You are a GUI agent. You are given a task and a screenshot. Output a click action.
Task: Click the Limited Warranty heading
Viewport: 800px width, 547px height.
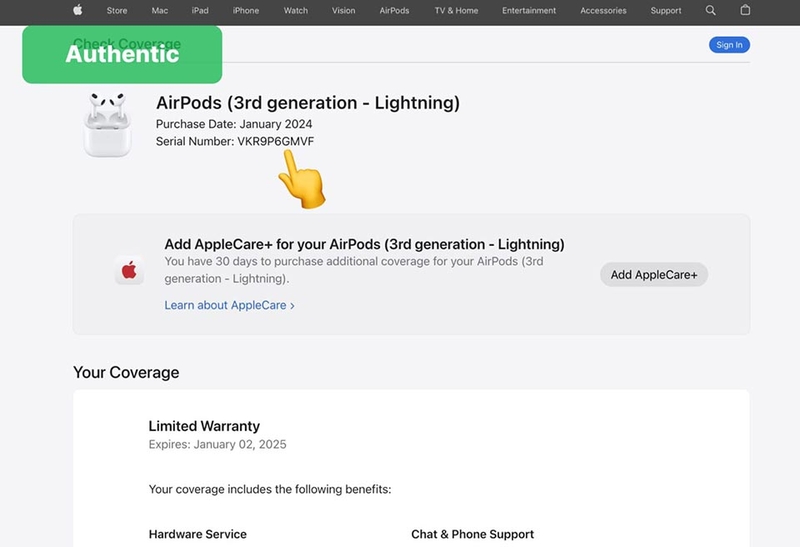pos(204,426)
